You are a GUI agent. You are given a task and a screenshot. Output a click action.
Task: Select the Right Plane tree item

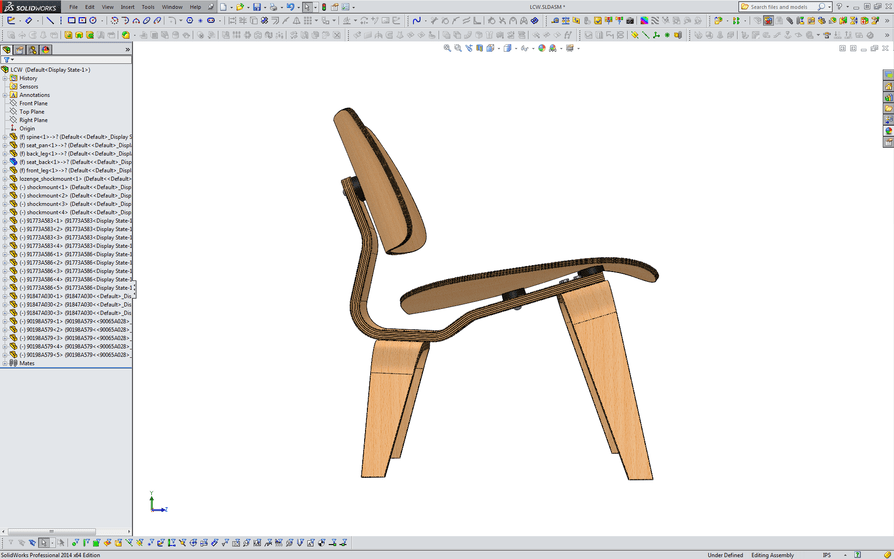click(x=33, y=120)
